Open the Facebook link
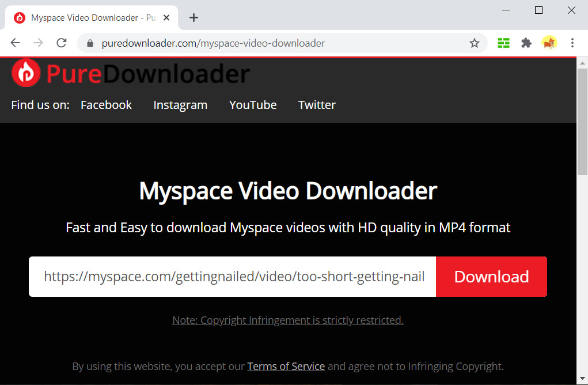 point(106,105)
